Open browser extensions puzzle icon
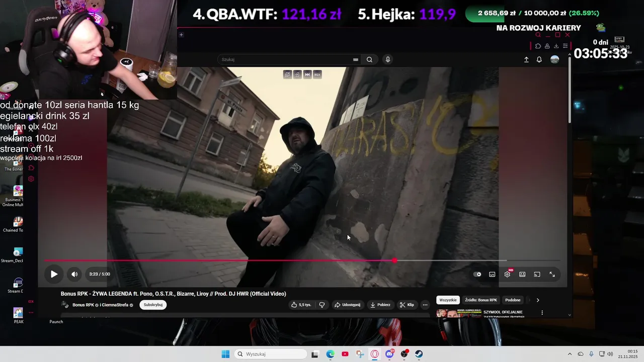644x362 pixels. coord(538,46)
